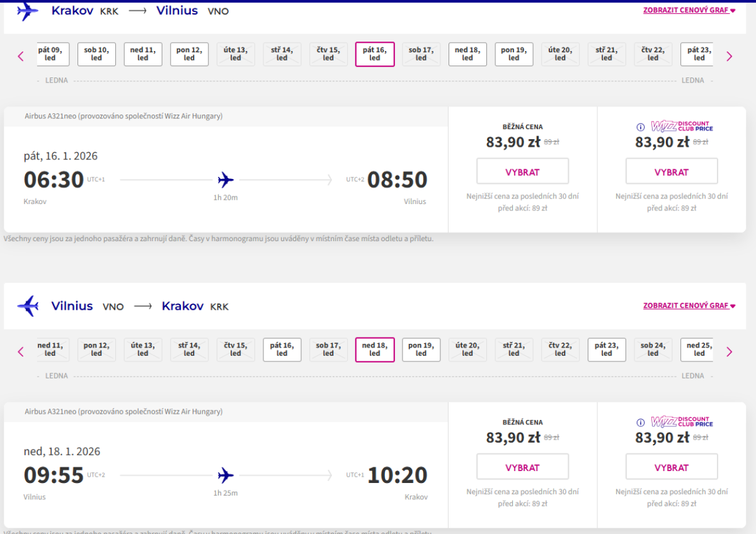This screenshot has height=534, width=756.
Task: Click the outbound flight 06:30 departure time
Action: [54, 180]
